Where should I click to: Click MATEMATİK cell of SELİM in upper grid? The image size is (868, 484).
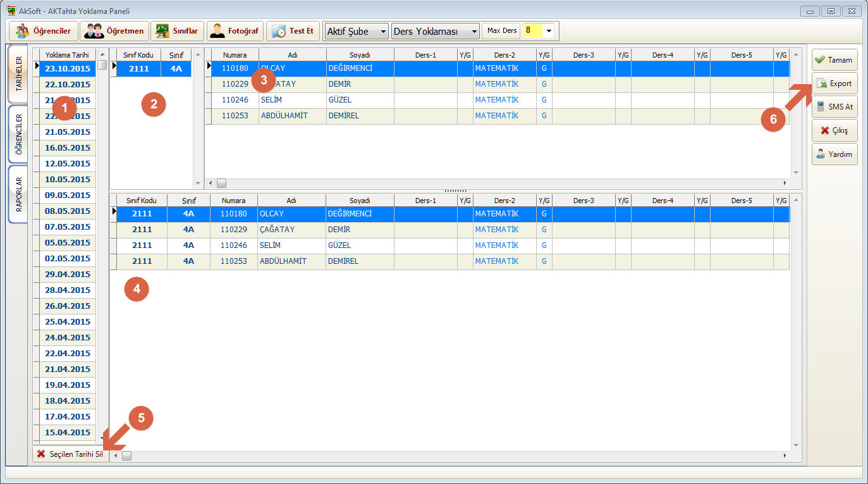[x=504, y=100]
